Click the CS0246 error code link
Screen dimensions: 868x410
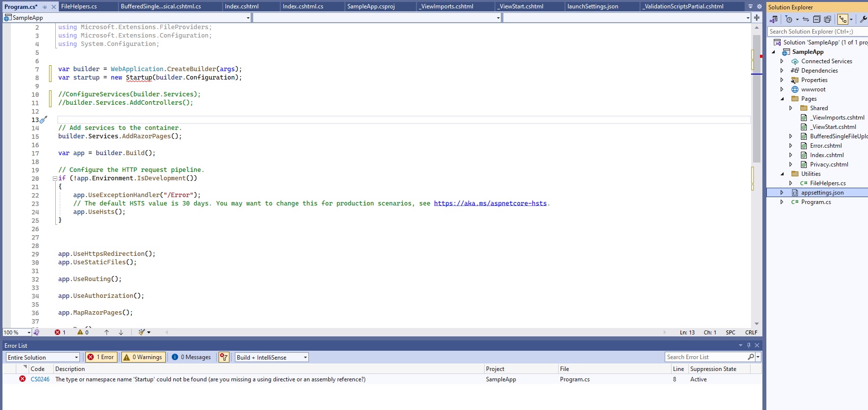40,379
